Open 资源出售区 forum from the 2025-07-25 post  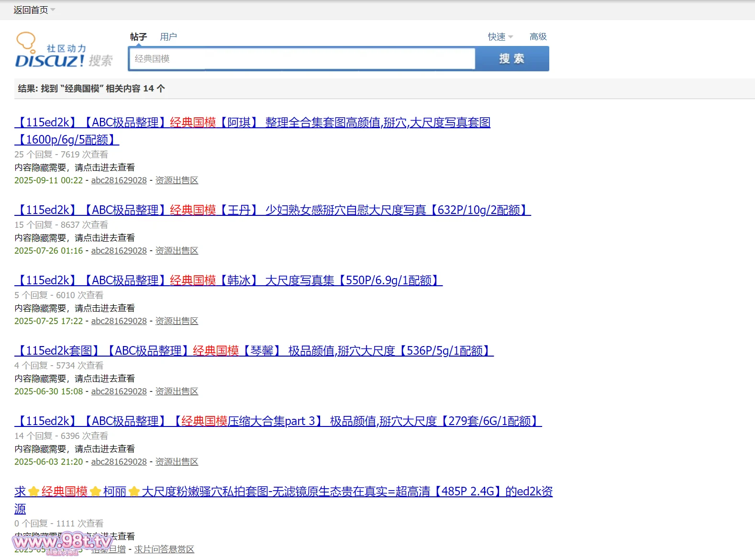[177, 321]
